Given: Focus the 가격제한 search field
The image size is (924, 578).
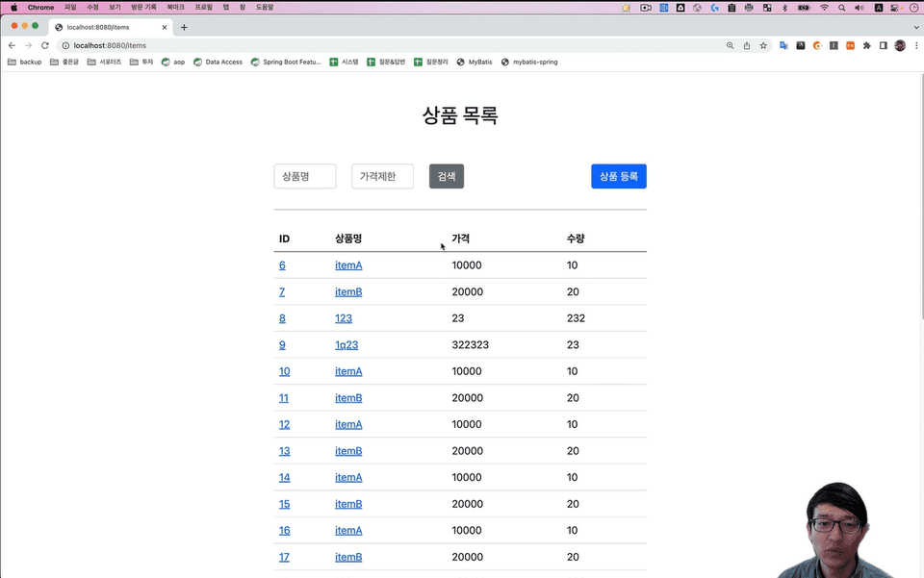Looking at the screenshot, I should tap(382, 176).
